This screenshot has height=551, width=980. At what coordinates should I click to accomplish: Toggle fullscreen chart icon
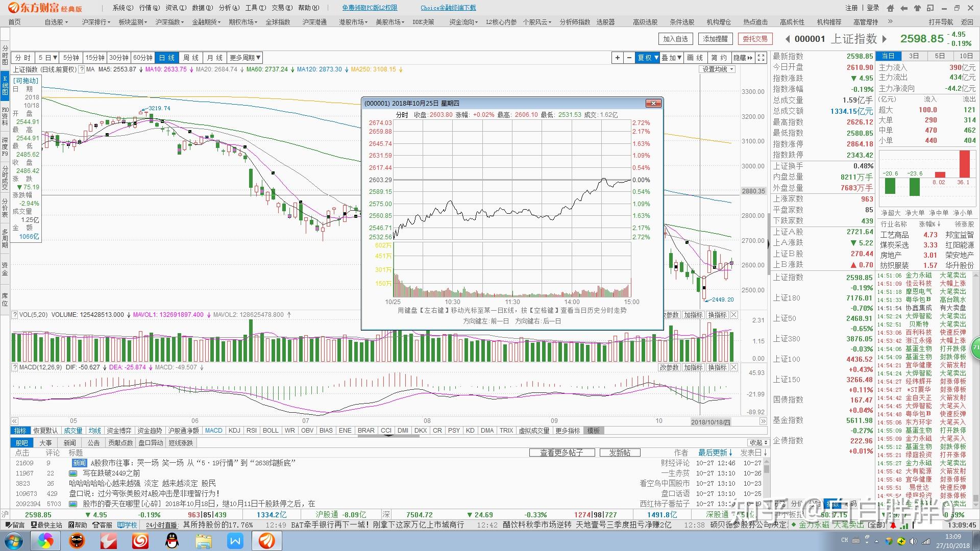point(761,58)
